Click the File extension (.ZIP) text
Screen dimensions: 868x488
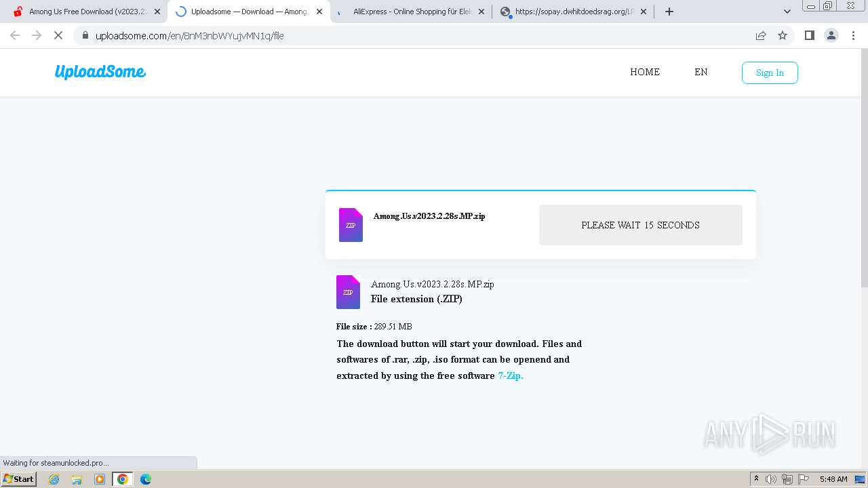pyautogui.click(x=416, y=299)
